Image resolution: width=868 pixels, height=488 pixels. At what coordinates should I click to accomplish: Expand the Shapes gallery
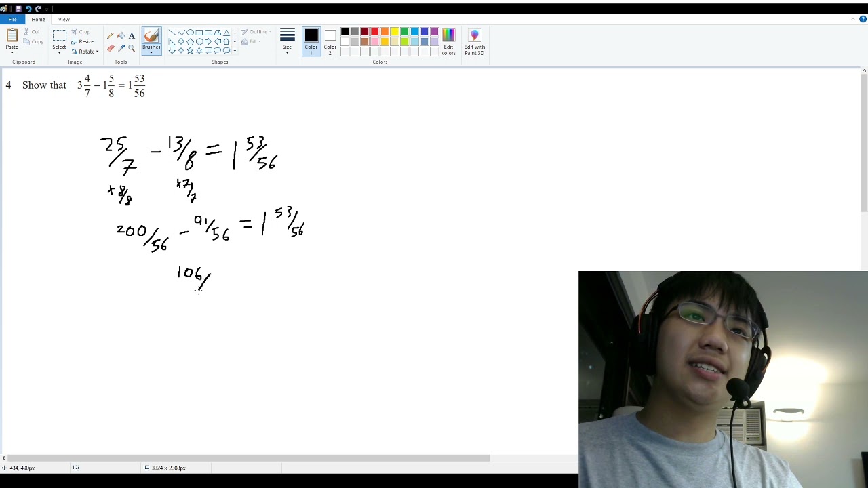[x=235, y=50]
